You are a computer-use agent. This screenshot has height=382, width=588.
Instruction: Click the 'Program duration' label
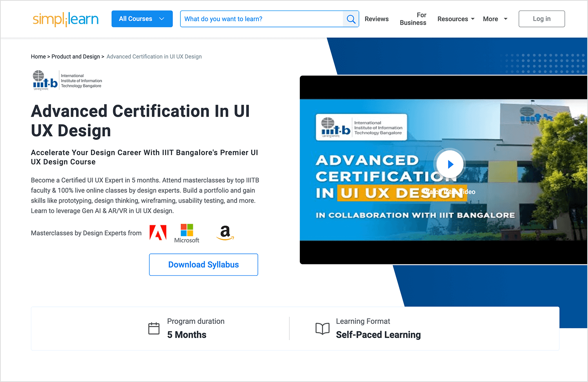pyautogui.click(x=196, y=321)
